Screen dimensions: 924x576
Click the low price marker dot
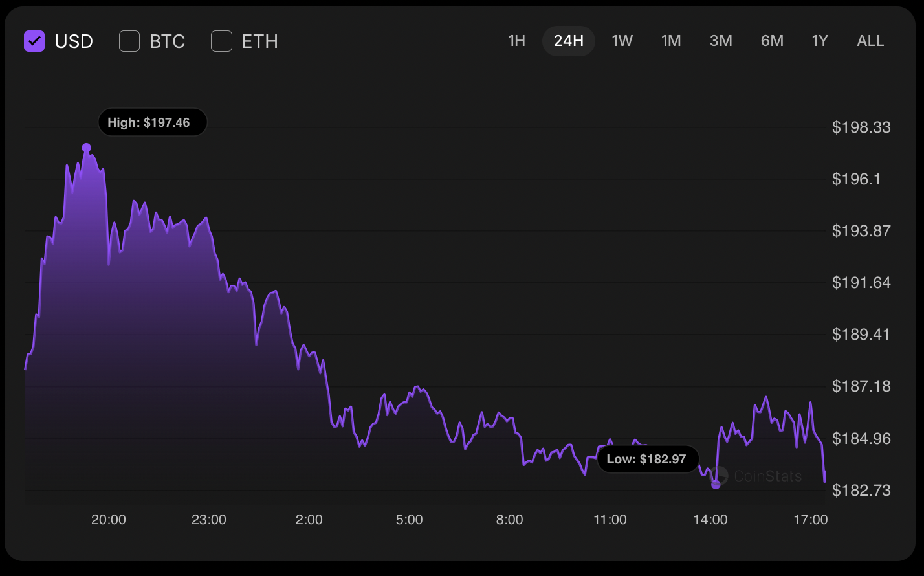pos(716,484)
